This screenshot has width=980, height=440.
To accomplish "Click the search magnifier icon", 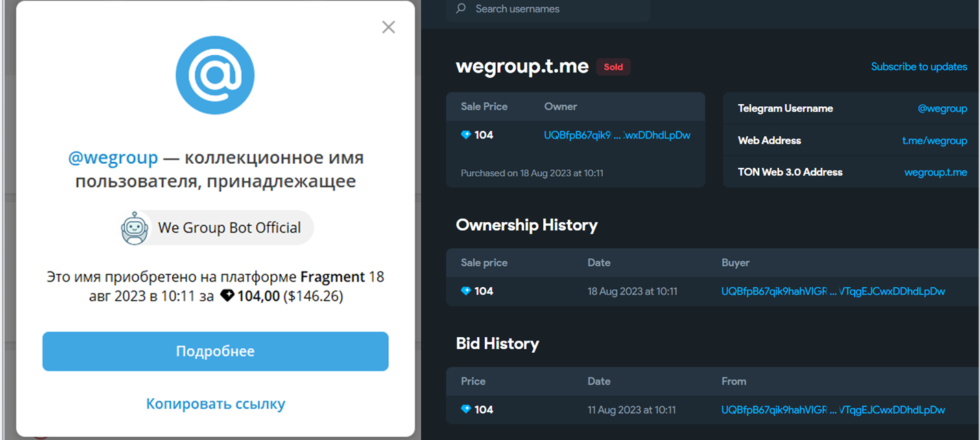I will click(x=461, y=8).
